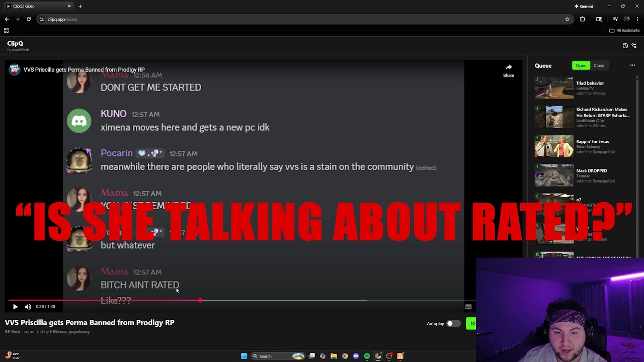Screen dimensions: 644x362
Task: Open the Chrome profile avatar
Action: click(626, 19)
